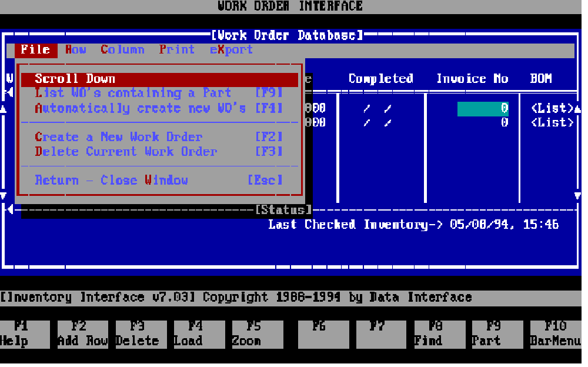Open the eXport menu
The height and width of the screenshot is (367, 588).
[x=231, y=50]
